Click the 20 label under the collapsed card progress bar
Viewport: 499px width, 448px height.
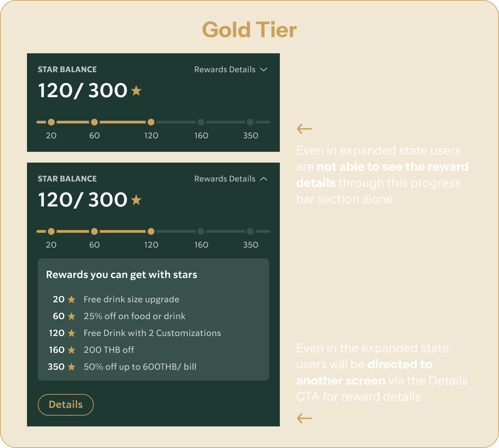click(51, 136)
